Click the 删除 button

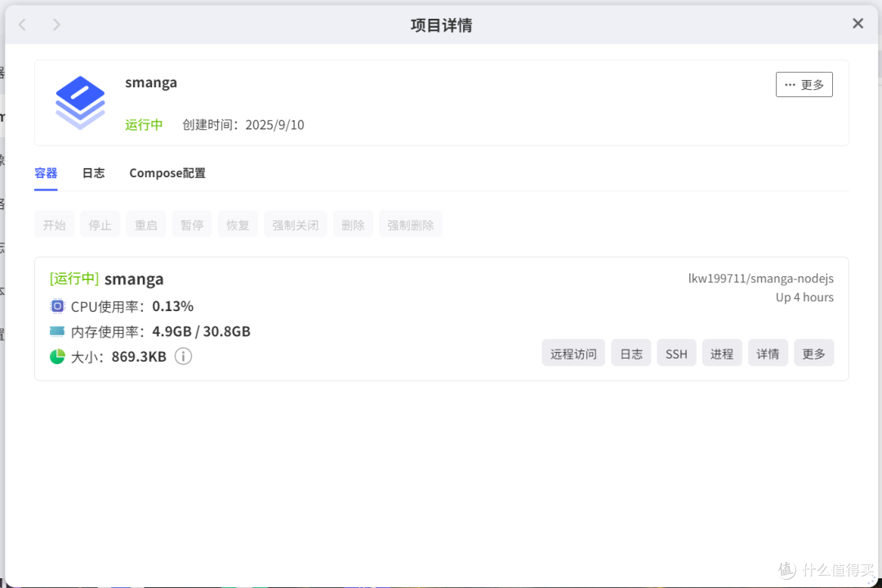353,225
